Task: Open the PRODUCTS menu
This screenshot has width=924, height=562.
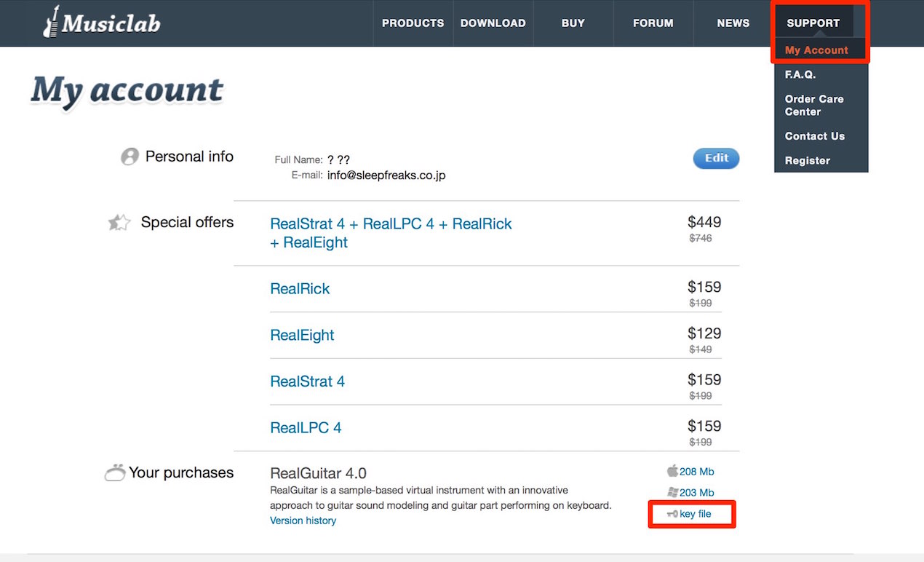Action: 413,23
